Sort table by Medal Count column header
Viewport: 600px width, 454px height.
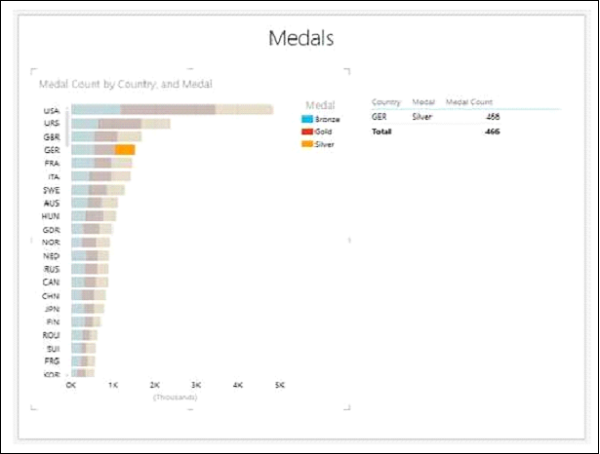tap(469, 101)
